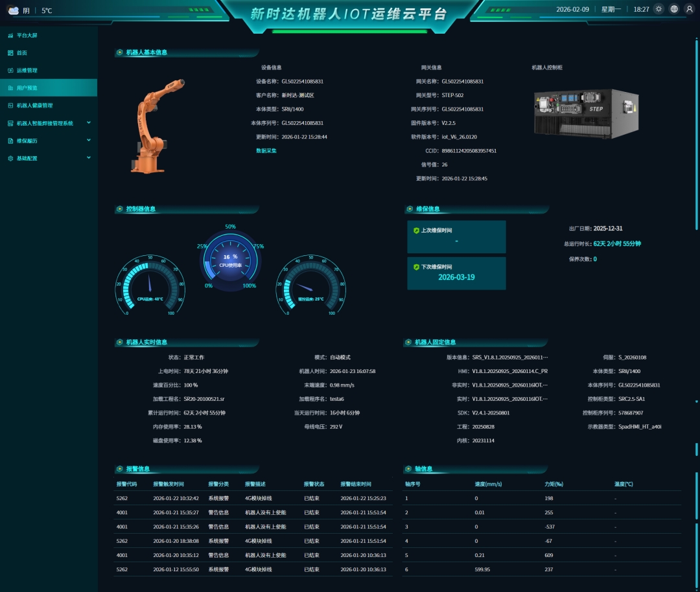The height and width of the screenshot is (592, 700).
Task: Click the shield icon beside 上次维保时间
Action: tap(416, 231)
